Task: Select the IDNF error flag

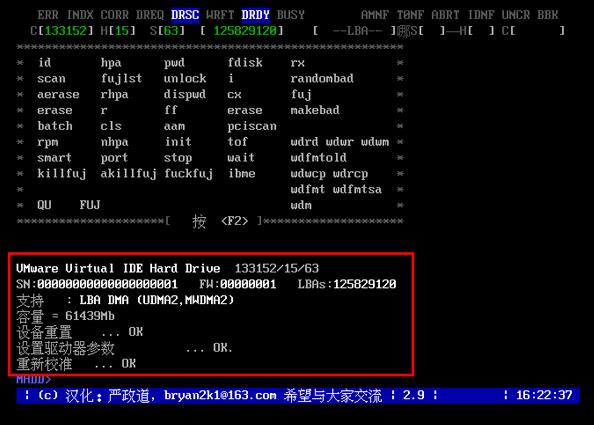Action: tap(481, 15)
